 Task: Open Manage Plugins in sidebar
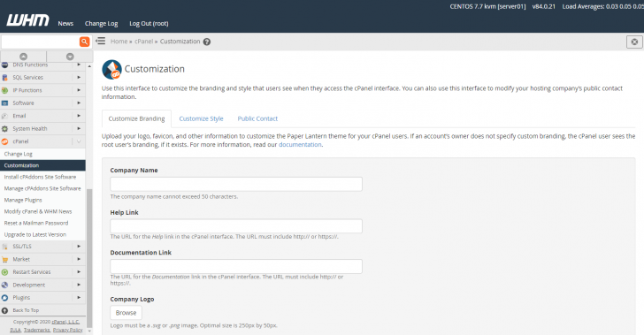[x=23, y=200]
